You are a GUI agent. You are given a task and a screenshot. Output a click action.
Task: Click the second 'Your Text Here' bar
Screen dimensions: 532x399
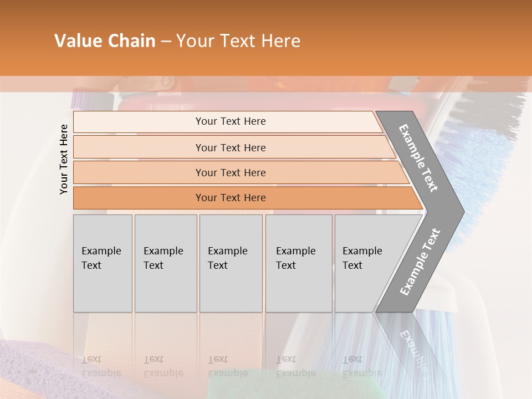point(234,147)
